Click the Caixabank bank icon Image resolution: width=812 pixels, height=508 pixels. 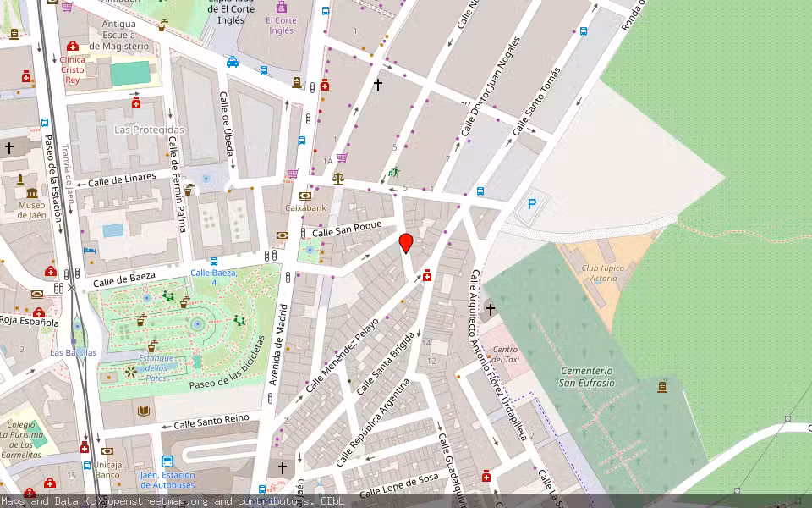[305, 196]
